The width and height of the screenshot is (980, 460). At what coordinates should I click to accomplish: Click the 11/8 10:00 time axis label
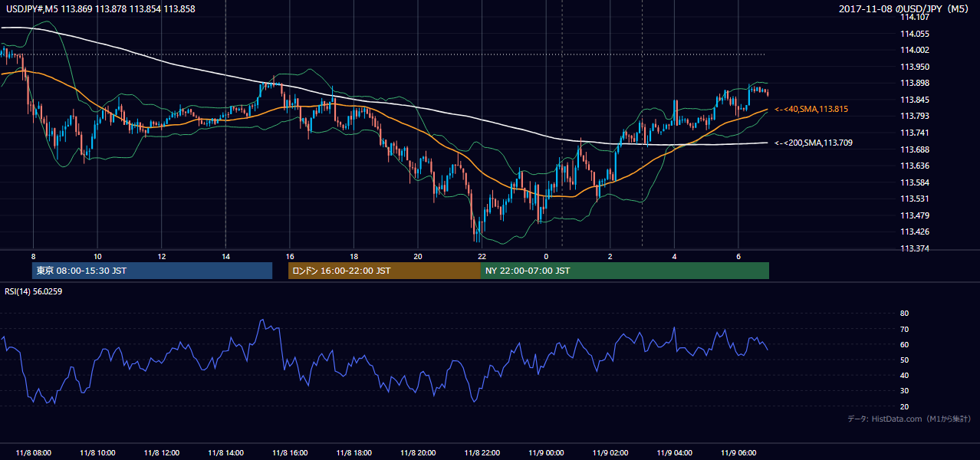pos(97,453)
